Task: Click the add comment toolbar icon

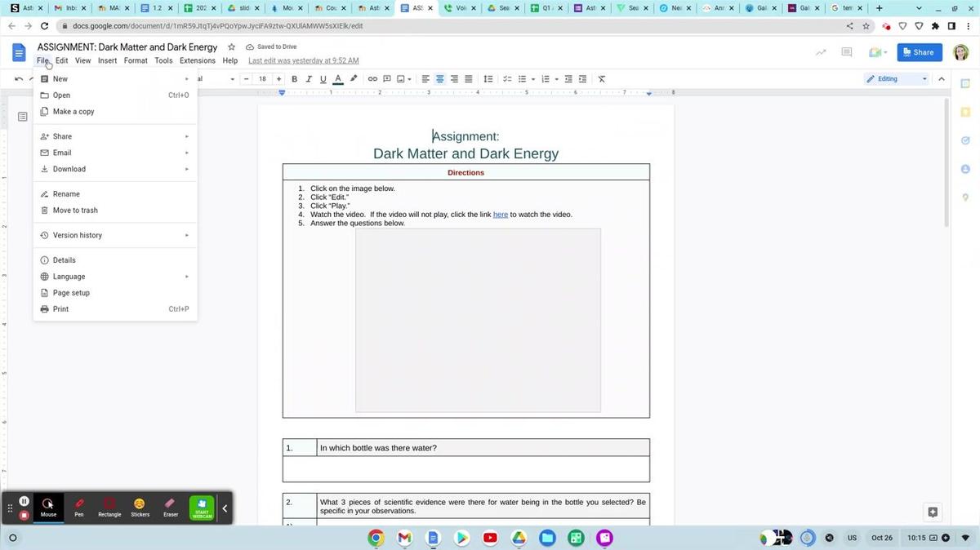Action: pos(387,79)
